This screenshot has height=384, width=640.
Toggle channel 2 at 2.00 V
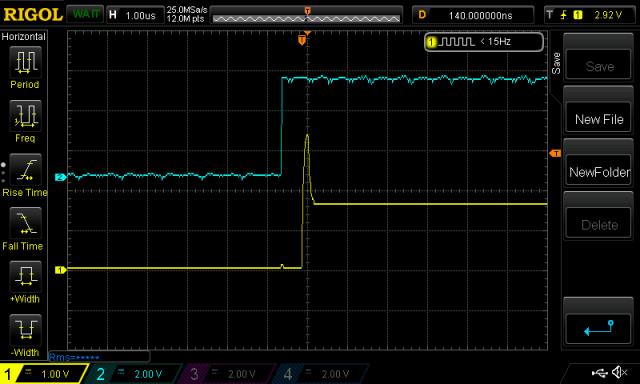(135, 374)
